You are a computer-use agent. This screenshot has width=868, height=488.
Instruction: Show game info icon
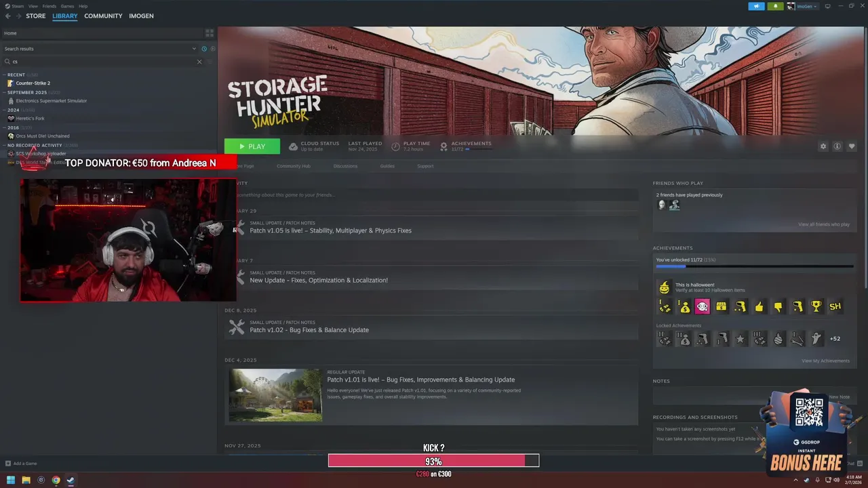click(837, 146)
